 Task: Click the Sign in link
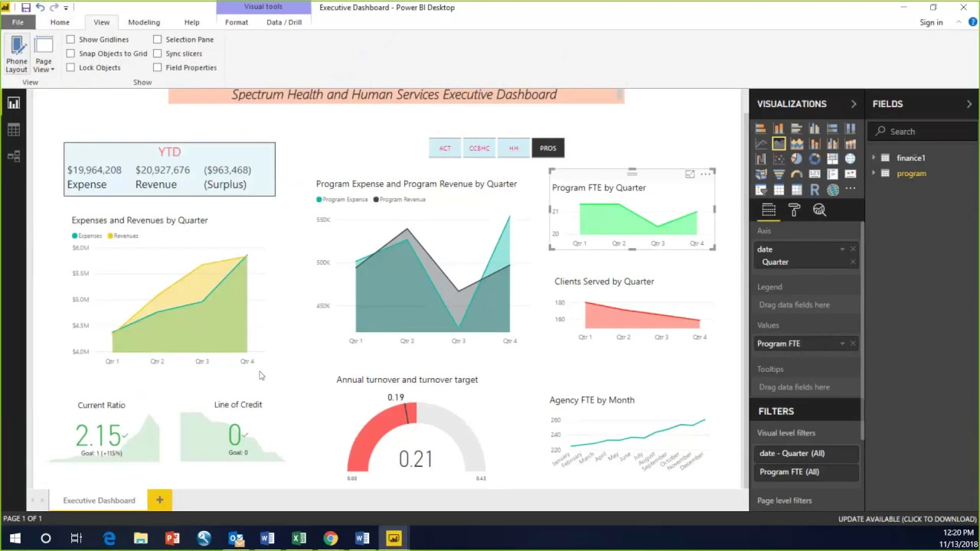931,22
